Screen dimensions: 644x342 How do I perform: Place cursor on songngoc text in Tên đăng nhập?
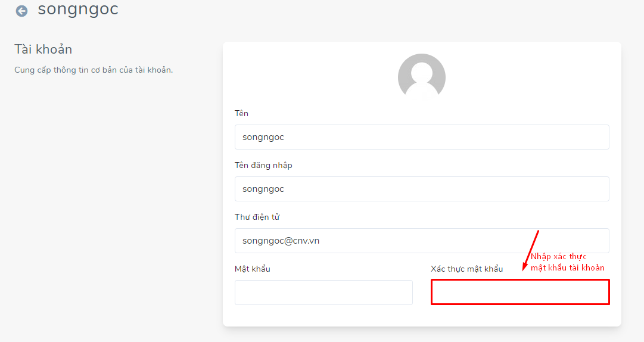click(263, 189)
